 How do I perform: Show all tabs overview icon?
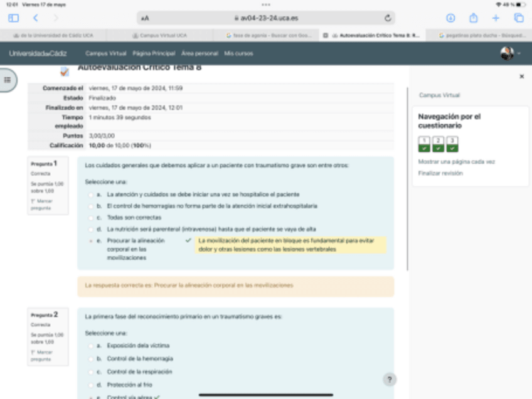[519, 18]
